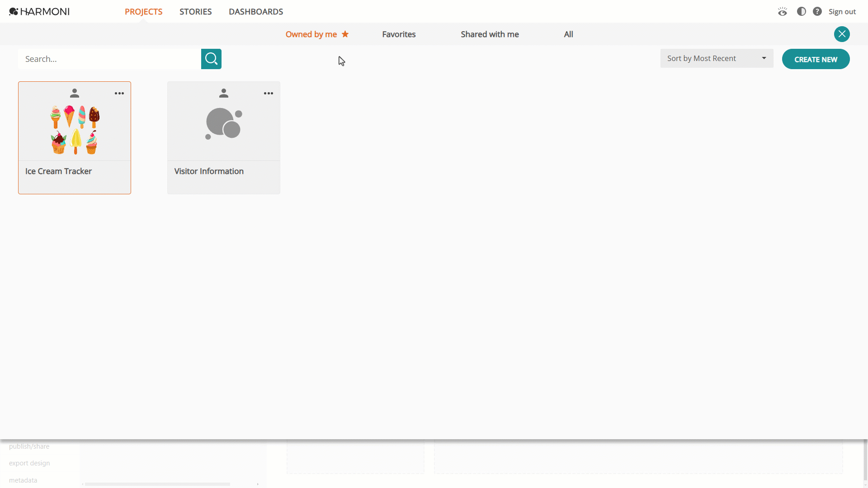Open the Ice Cream Tracker card options menu
This screenshot has width=868, height=488.
[x=119, y=94]
